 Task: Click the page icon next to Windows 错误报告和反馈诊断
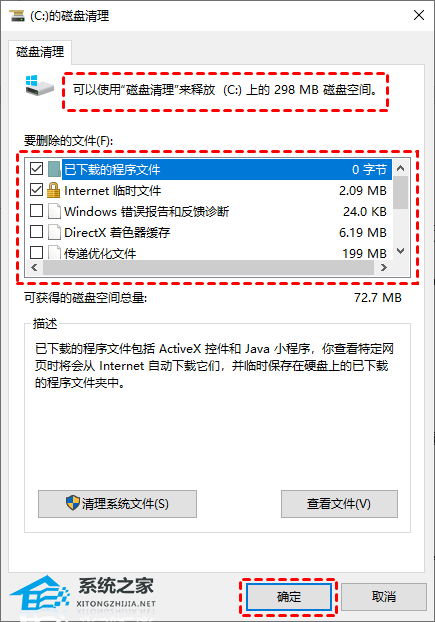pos(54,211)
